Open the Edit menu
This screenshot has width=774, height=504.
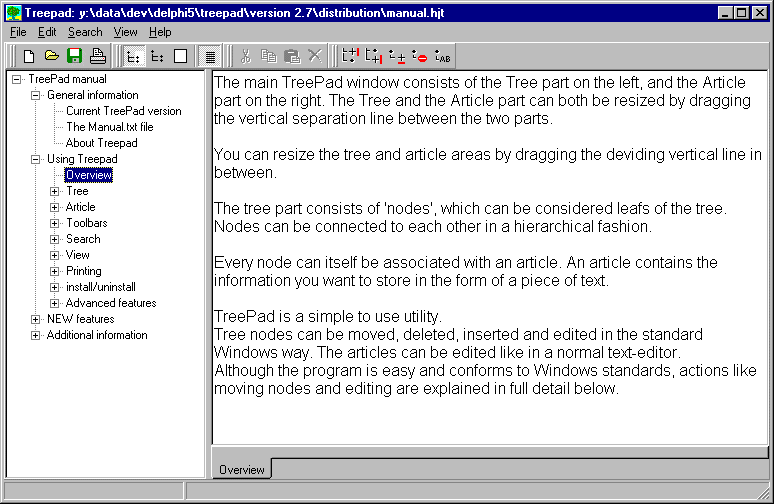click(x=47, y=32)
